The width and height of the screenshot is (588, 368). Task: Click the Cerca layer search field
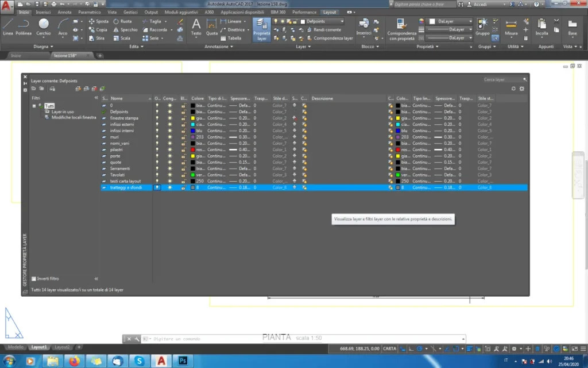coord(502,79)
